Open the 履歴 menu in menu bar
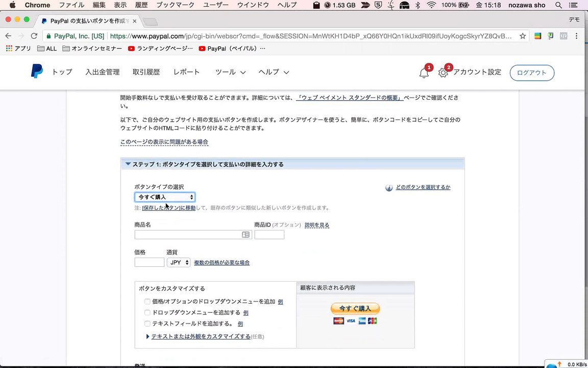Screen dimensions: 588x368 coord(141,5)
